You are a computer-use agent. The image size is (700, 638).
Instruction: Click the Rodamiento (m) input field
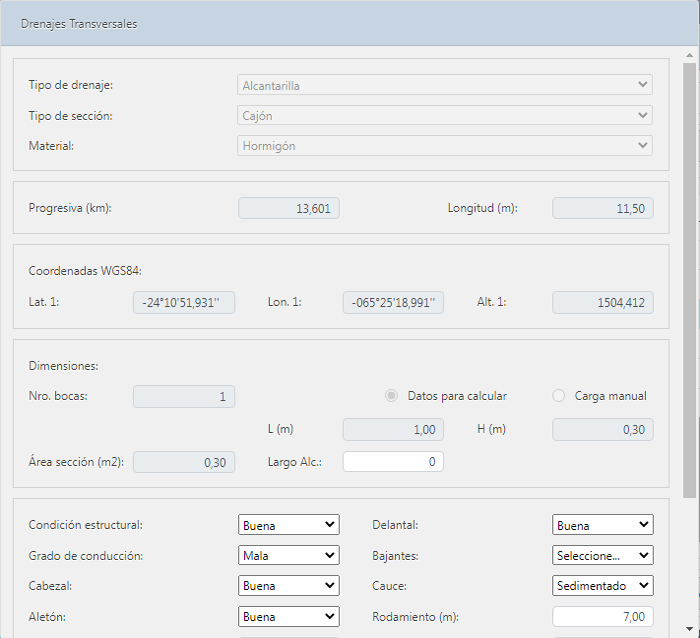pos(603,617)
